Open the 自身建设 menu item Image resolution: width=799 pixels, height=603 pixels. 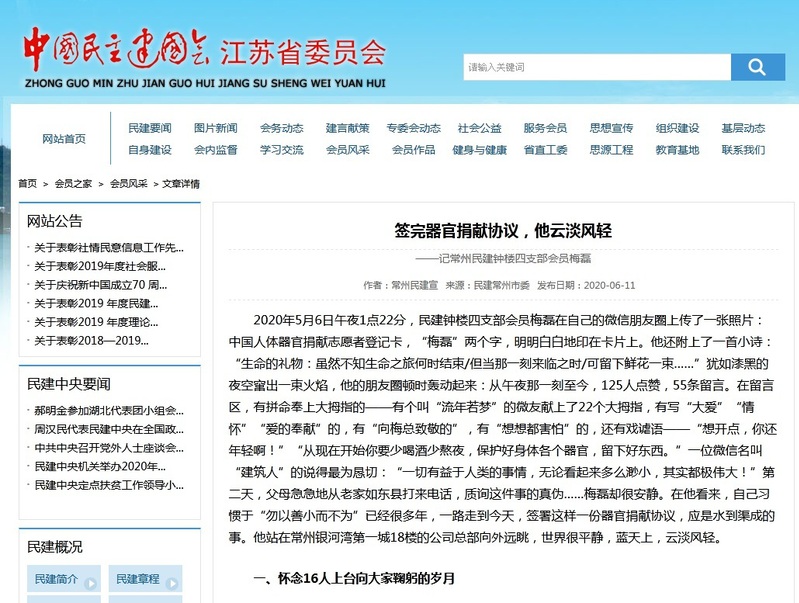click(x=150, y=150)
